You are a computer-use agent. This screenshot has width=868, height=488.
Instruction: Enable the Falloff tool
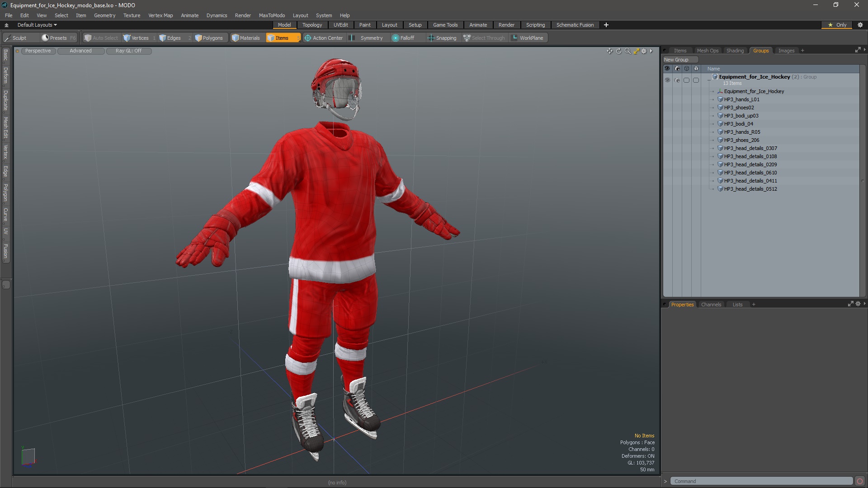[403, 38]
